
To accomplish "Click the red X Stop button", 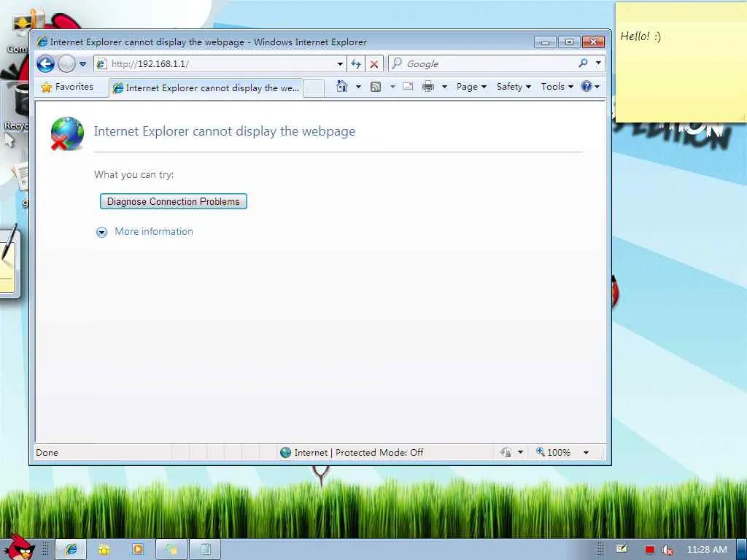I will click(x=374, y=64).
